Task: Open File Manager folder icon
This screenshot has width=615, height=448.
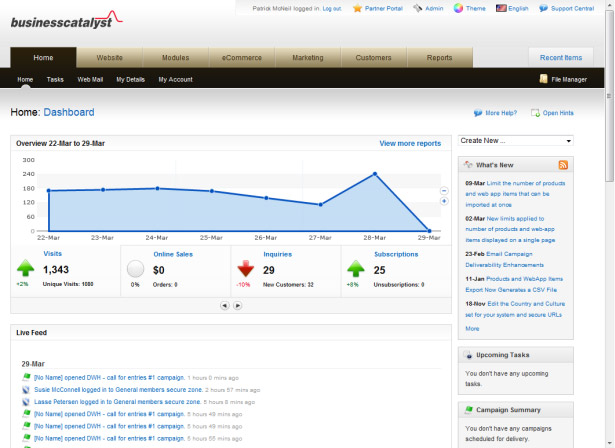Action: (x=543, y=79)
